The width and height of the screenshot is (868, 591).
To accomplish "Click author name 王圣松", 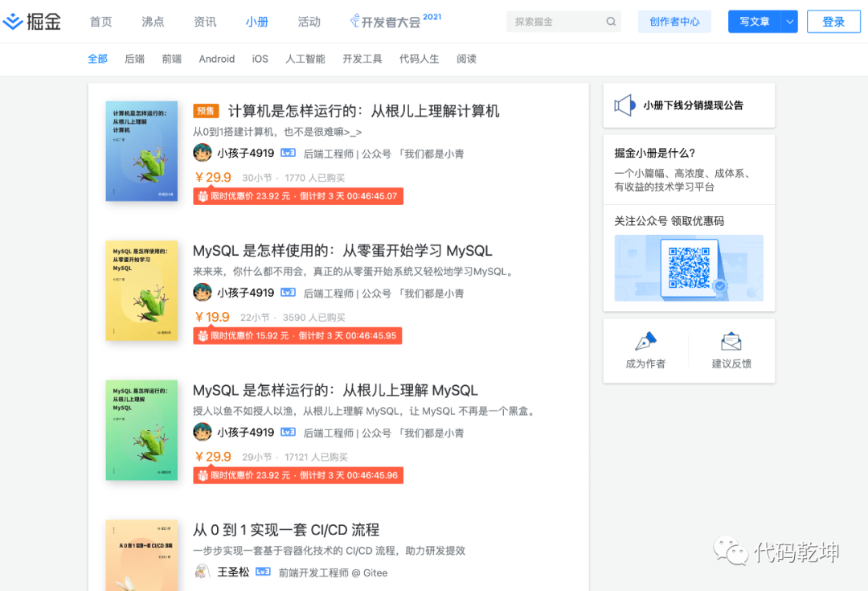I will [233, 572].
